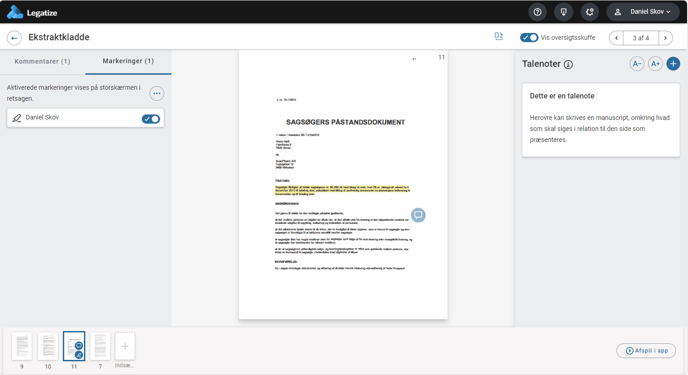The image size is (688, 375).
Task: Open the comment bubble on the document
Action: click(418, 215)
